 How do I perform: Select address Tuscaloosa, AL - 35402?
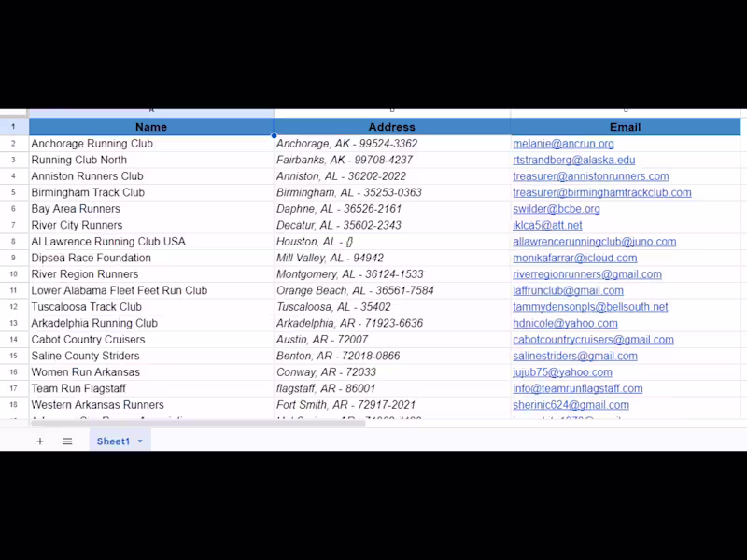coord(391,307)
